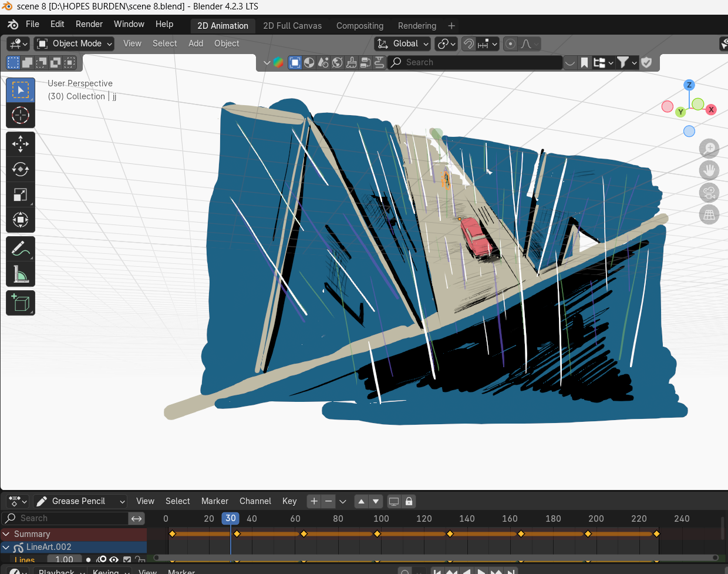Click the hand pan-view gizmo icon
The image size is (728, 574).
coord(709,170)
